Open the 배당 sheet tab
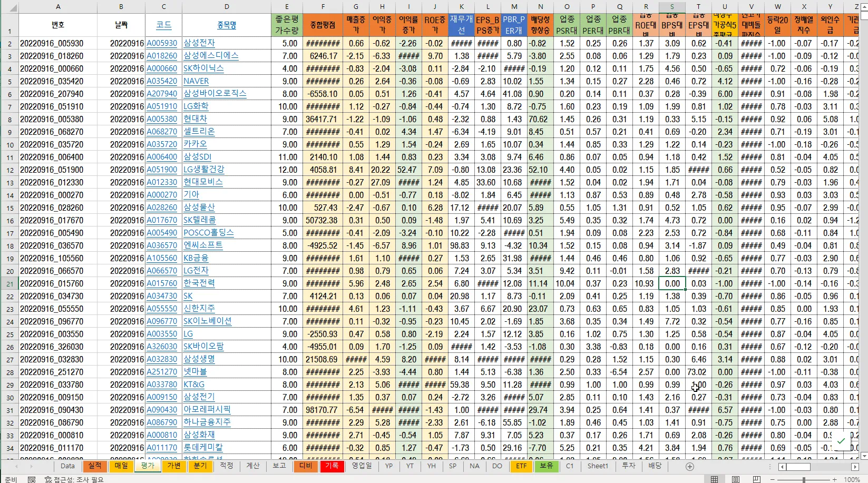Image resolution: width=868 pixels, height=483 pixels. (x=655, y=466)
